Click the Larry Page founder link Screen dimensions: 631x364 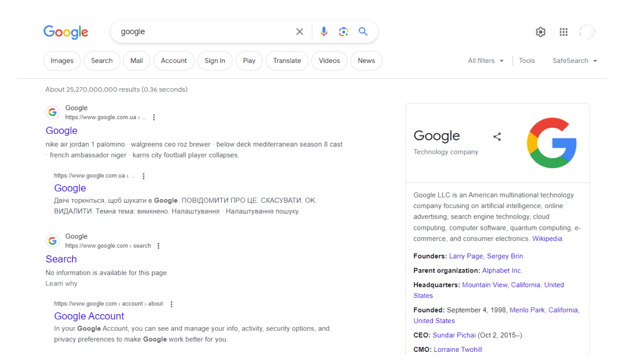pyautogui.click(x=466, y=256)
